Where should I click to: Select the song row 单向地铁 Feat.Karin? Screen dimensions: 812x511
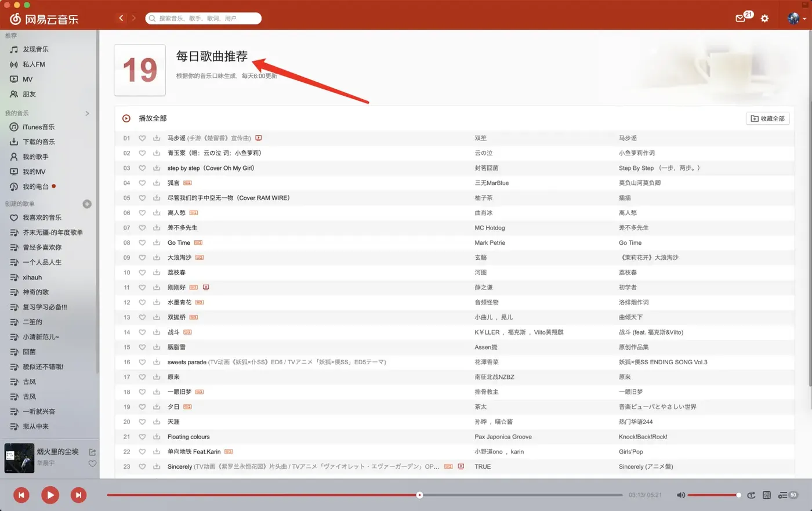(455, 452)
